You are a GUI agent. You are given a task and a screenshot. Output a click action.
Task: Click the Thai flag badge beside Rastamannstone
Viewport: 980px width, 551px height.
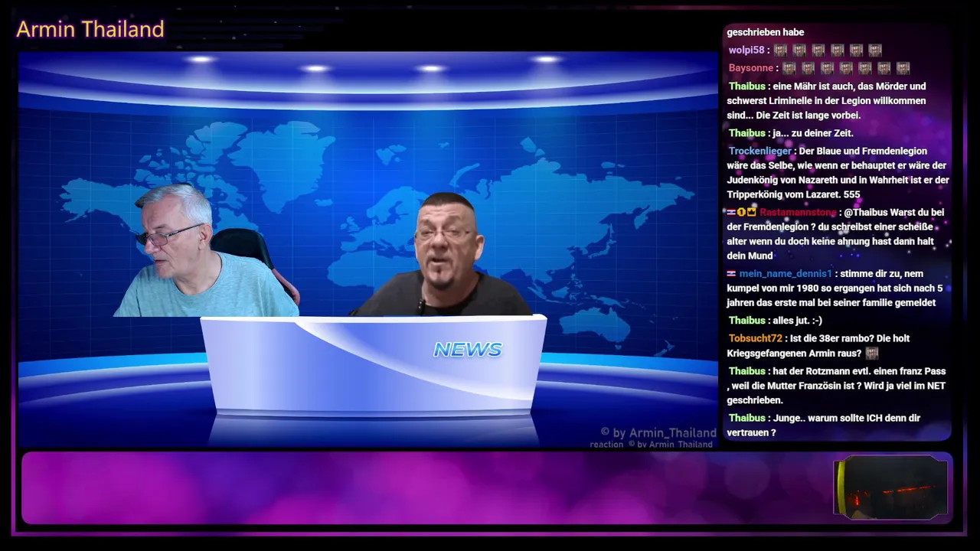731,212
